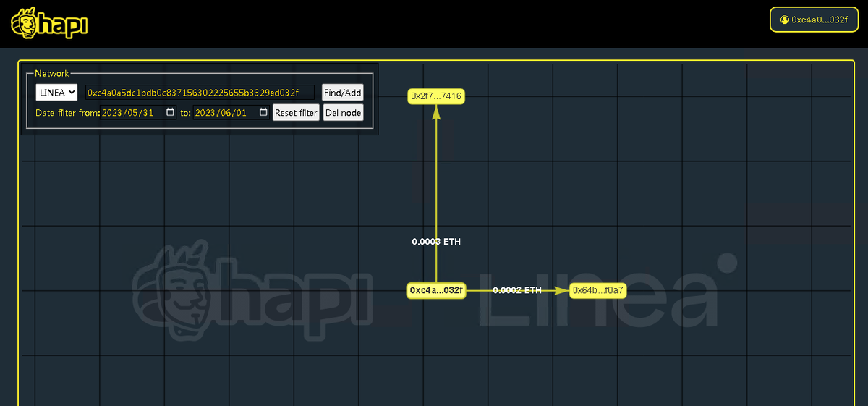
Task: Select the 0x64b...f0a7 node
Action: click(598, 290)
